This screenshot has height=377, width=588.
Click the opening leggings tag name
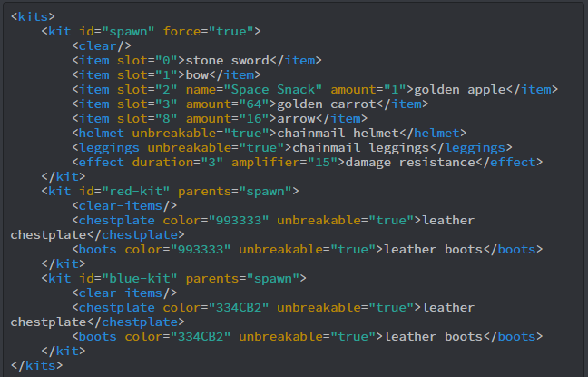[x=109, y=147]
